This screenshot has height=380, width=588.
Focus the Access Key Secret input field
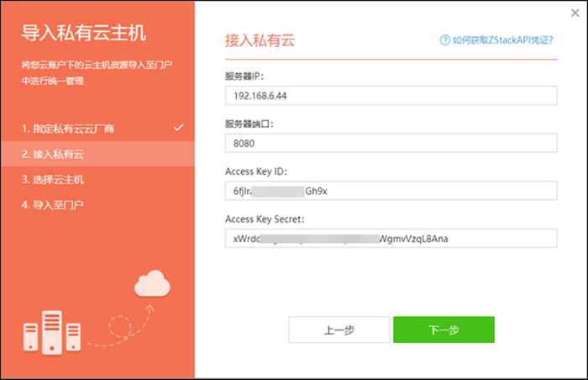391,239
